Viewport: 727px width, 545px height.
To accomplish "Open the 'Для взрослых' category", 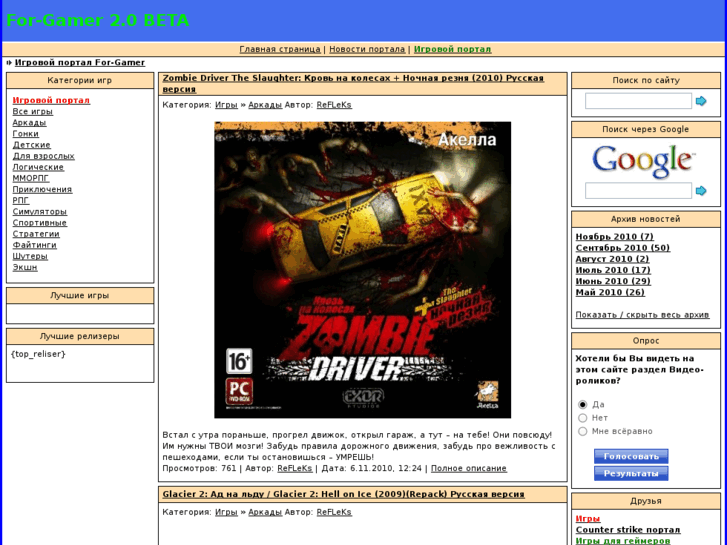I will pos(44,156).
